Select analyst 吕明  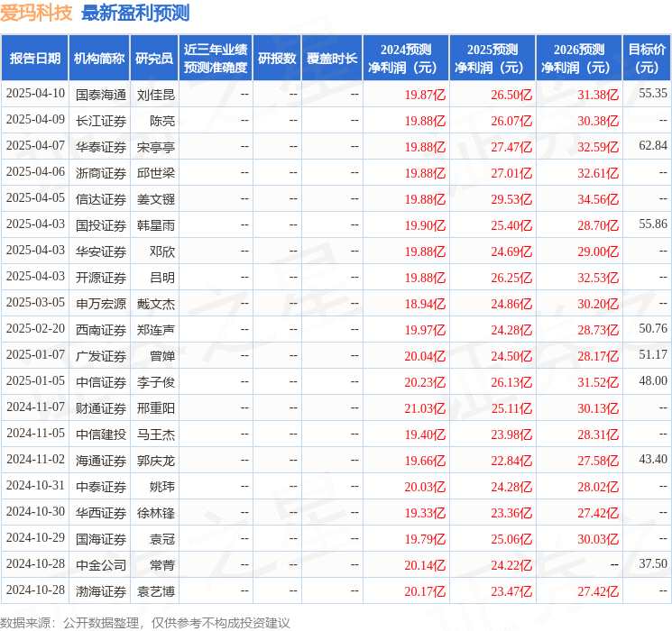coord(162,278)
